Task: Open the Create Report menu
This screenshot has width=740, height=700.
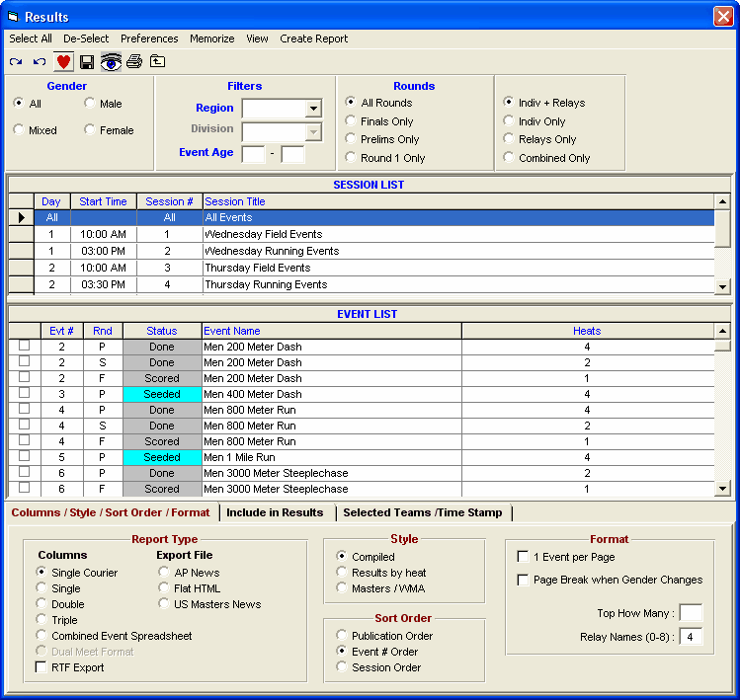Action: tap(314, 39)
